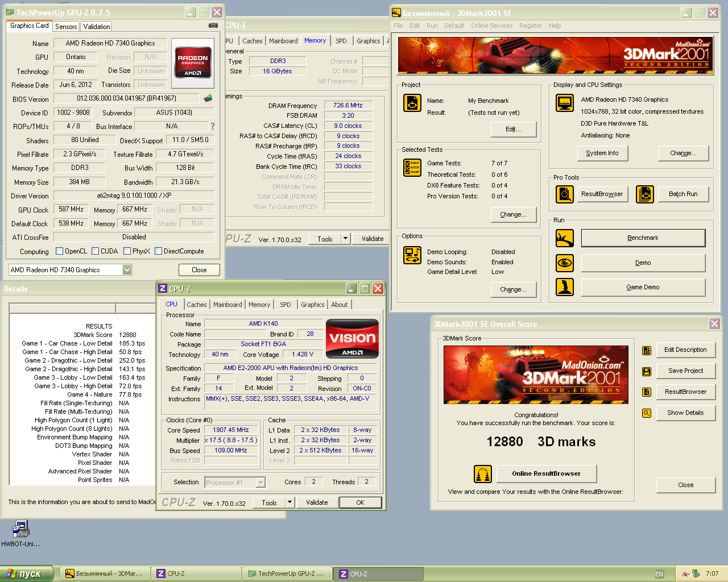The image size is (728, 582).
Task: Open the Mainboard tab in front CPU-Z
Action: tap(227, 305)
